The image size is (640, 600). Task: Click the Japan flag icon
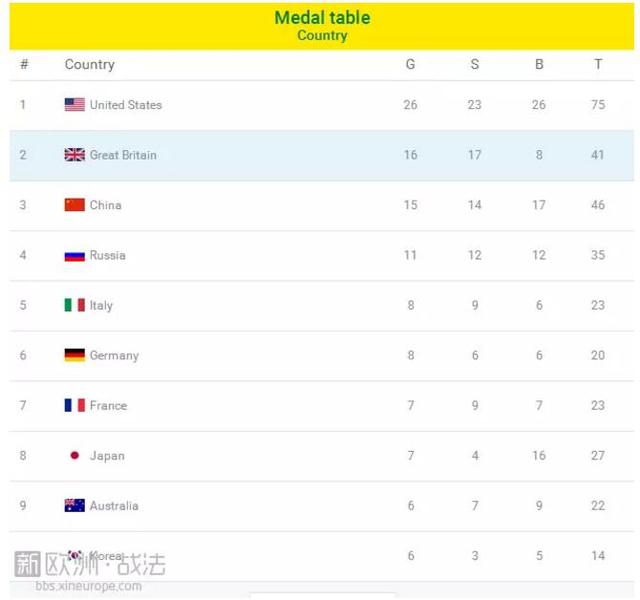[75, 455]
